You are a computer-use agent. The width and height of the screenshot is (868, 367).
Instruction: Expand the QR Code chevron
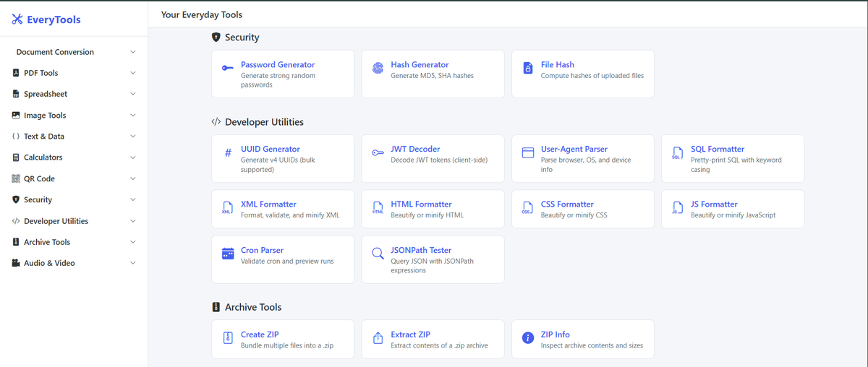[133, 178]
